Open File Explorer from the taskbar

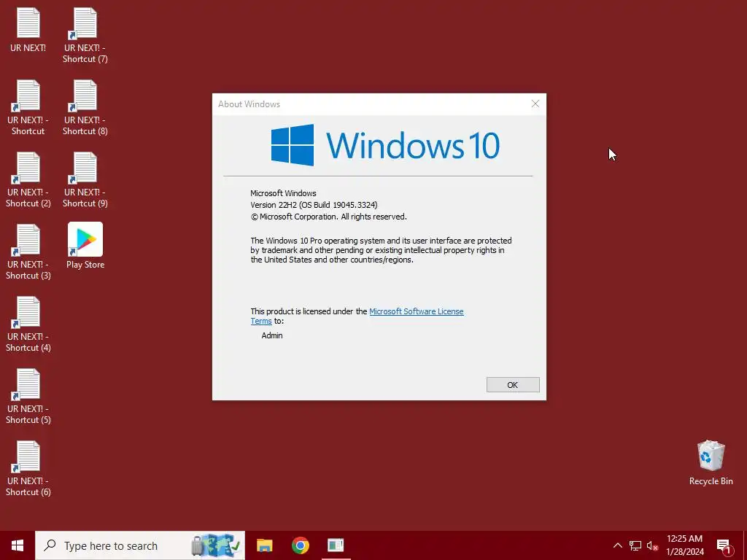click(264, 545)
